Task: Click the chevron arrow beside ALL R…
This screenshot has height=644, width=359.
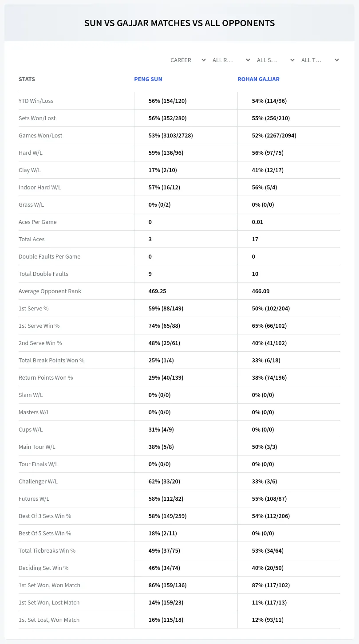Action: tap(248, 60)
